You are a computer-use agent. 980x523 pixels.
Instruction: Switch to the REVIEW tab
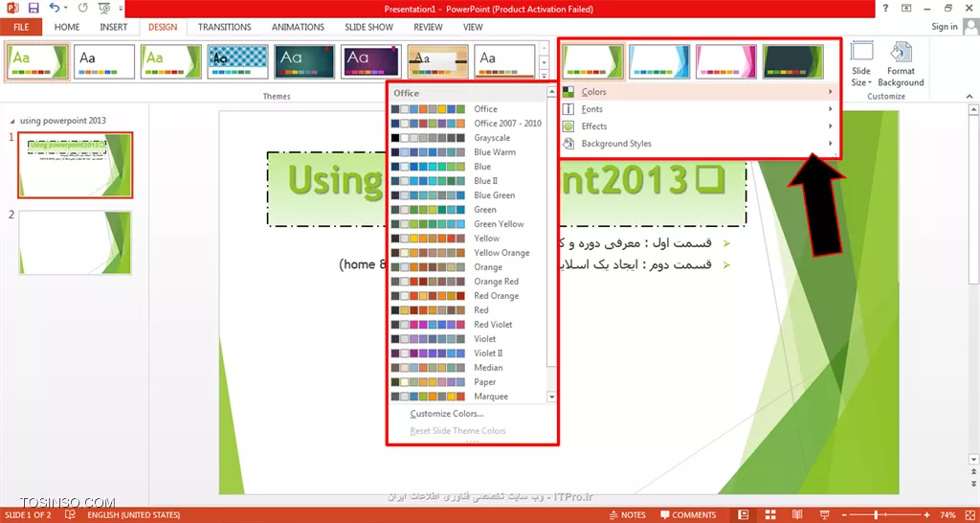coord(428,27)
